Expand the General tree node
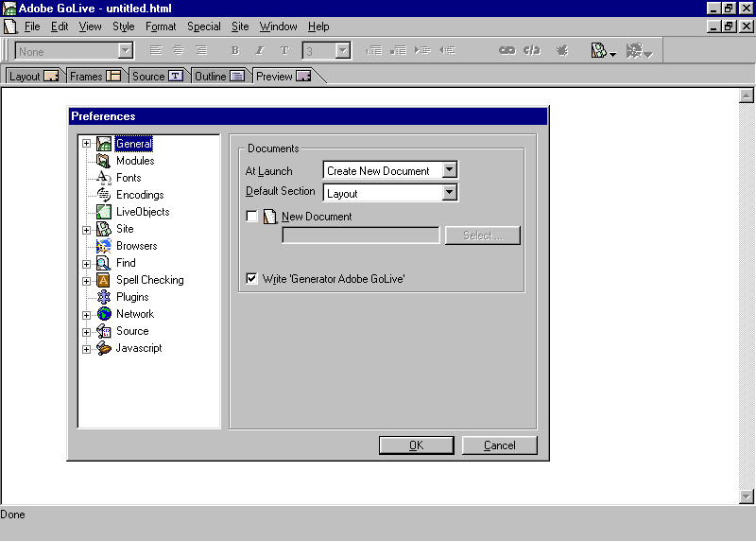This screenshot has height=541, width=756. pos(86,144)
